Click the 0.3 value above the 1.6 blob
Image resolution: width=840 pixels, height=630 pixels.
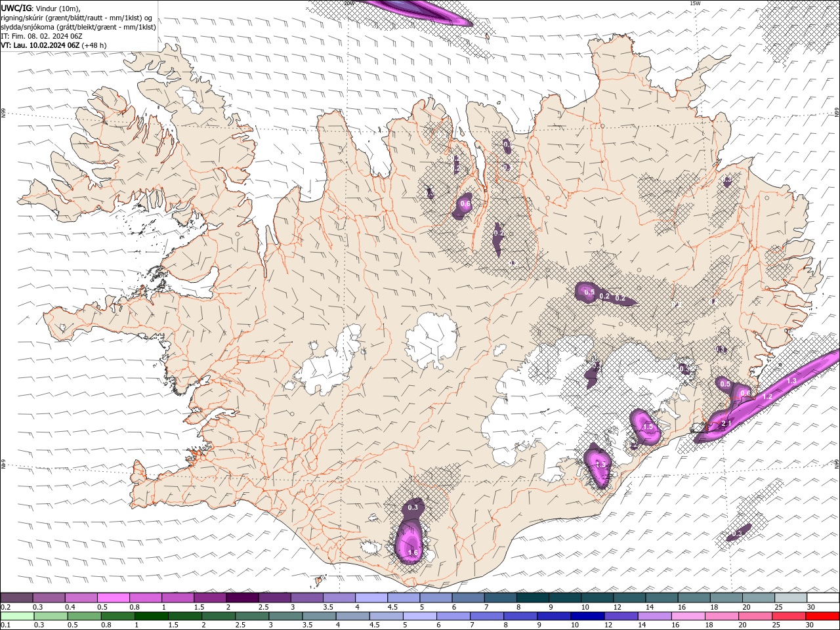click(413, 507)
